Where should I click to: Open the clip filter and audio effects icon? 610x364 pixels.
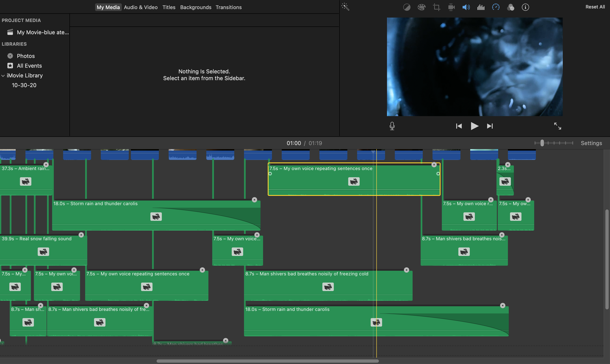tap(510, 7)
